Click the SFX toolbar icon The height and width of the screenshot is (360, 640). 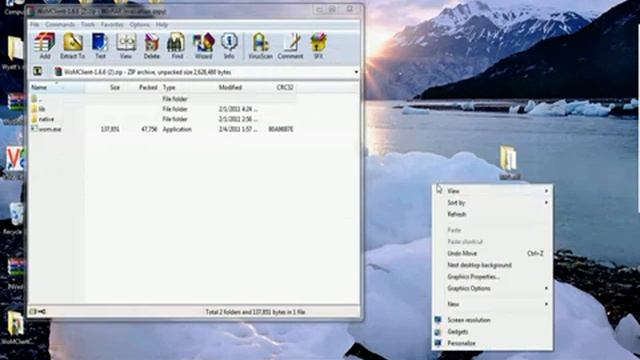coord(318,46)
